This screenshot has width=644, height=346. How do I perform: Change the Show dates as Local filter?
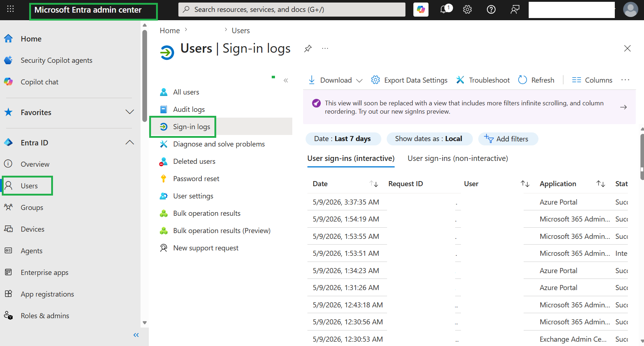coord(429,139)
